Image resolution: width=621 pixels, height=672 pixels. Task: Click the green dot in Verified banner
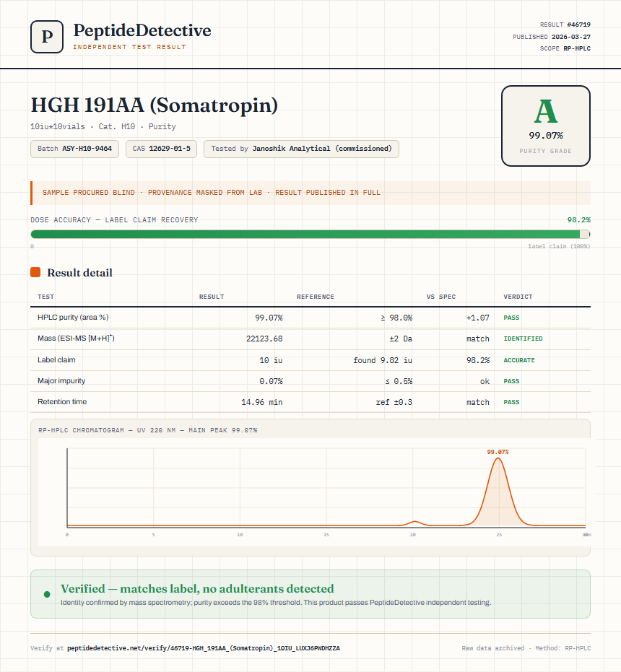(47, 594)
